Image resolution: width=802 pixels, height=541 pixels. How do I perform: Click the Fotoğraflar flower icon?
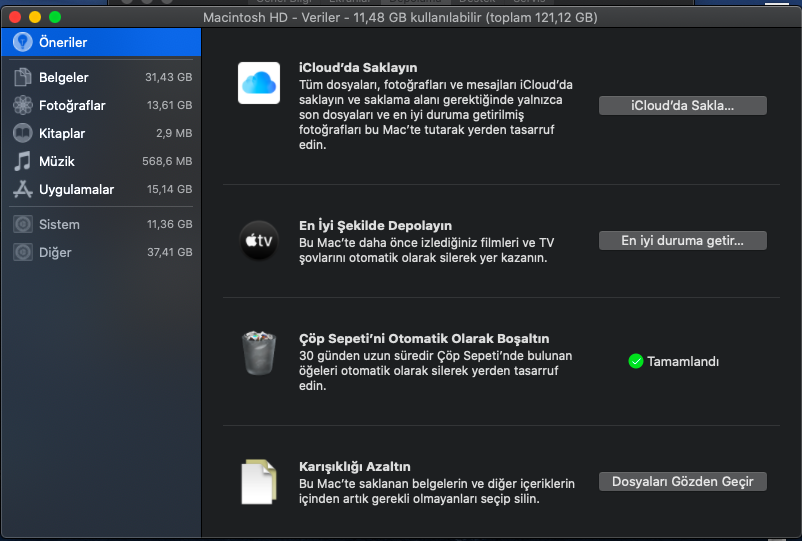[23, 105]
